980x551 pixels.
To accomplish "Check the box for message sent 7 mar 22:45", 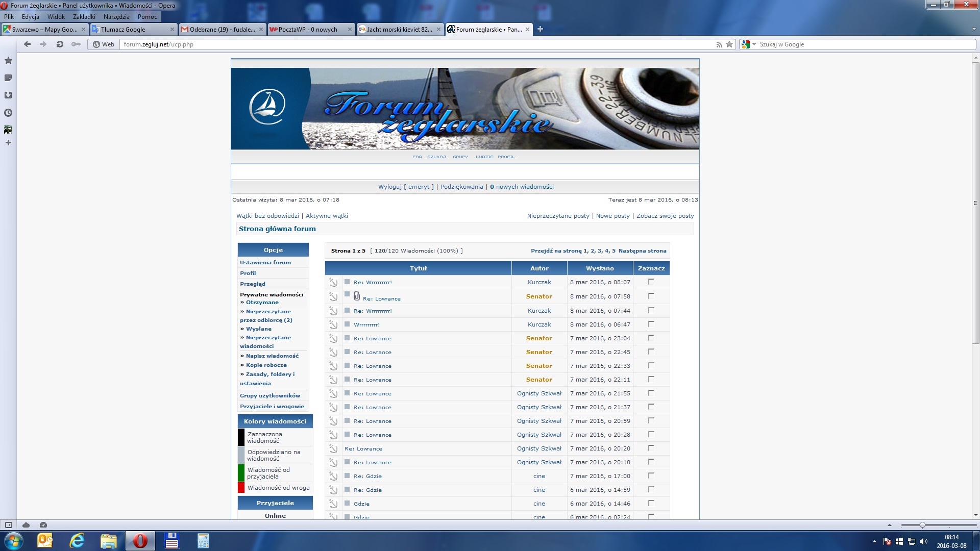I will click(651, 352).
